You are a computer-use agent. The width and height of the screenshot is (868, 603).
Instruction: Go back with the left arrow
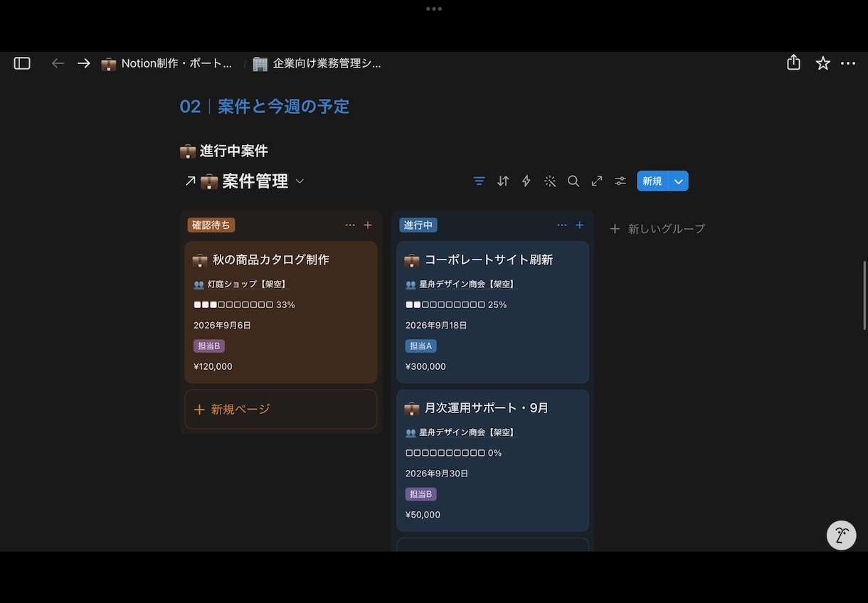[58, 63]
